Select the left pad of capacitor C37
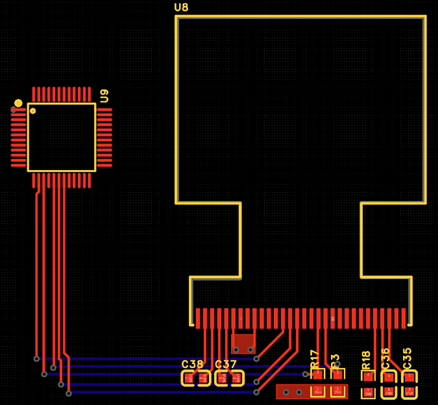Viewport: 438px width, 405px height. tap(222, 378)
